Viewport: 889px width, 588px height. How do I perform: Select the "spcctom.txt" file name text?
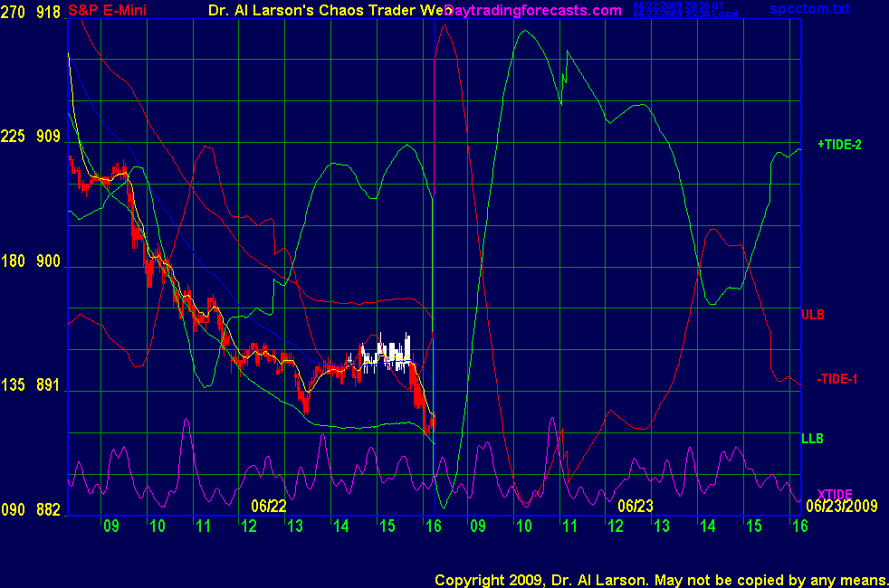point(809,8)
